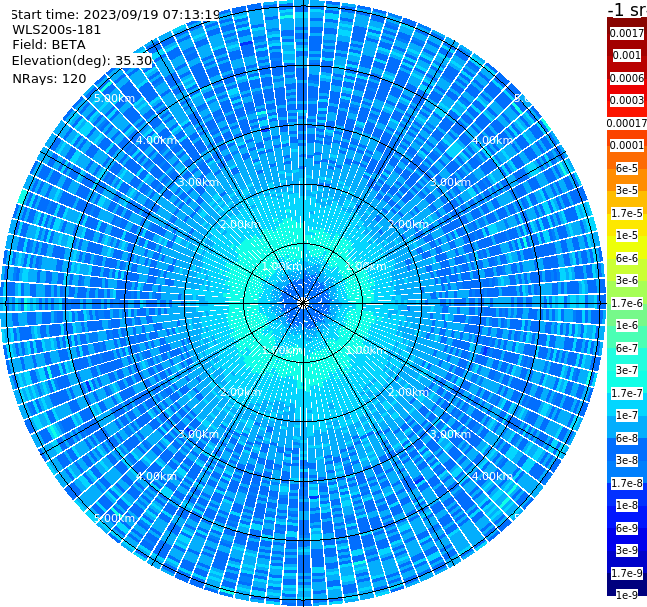Click the 0.0017 colorbar label

pos(627,33)
